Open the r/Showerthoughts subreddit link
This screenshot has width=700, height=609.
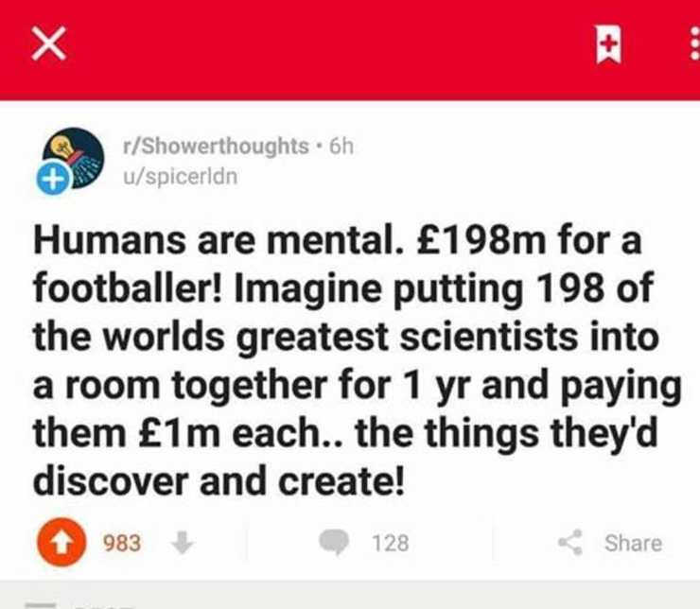pyautogui.click(x=216, y=146)
